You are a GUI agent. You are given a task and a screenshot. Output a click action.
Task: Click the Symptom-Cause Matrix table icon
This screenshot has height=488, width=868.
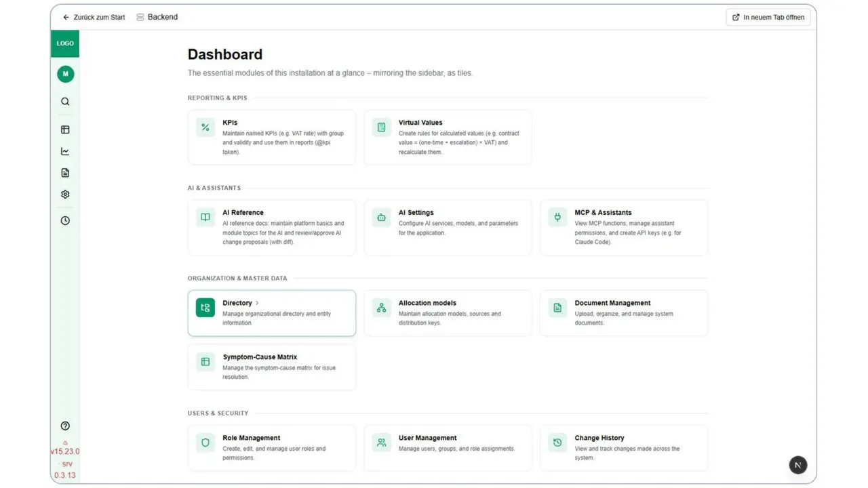[205, 362]
